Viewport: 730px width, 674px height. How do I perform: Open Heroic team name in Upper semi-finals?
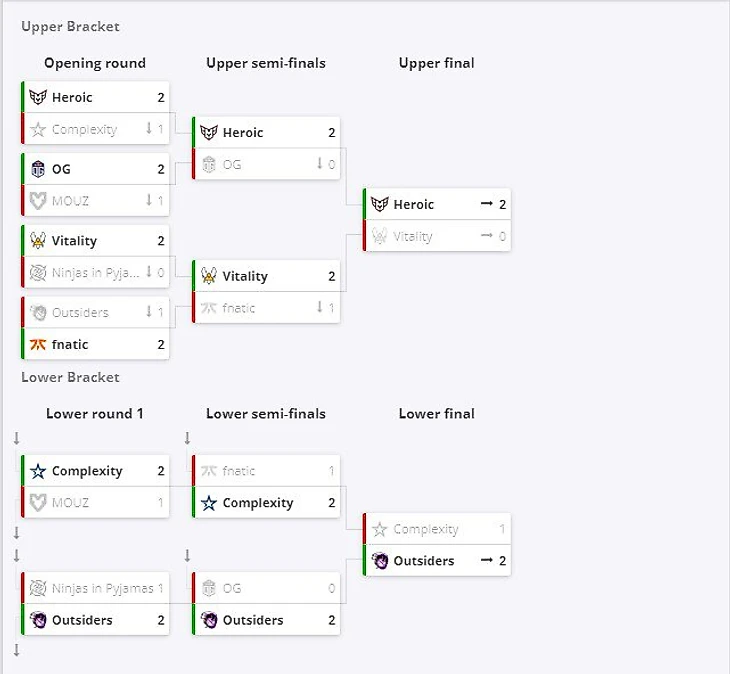click(243, 133)
